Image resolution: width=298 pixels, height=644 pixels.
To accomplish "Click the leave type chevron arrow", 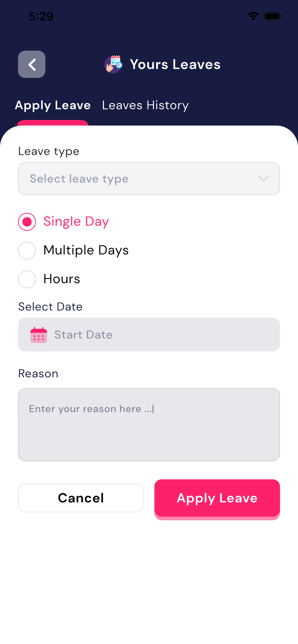I will [x=263, y=178].
